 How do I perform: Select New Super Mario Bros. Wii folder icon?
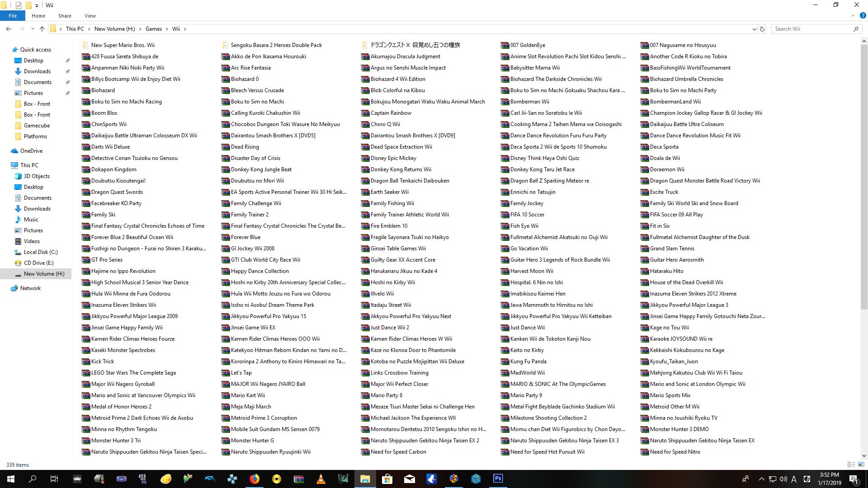pyautogui.click(x=85, y=45)
